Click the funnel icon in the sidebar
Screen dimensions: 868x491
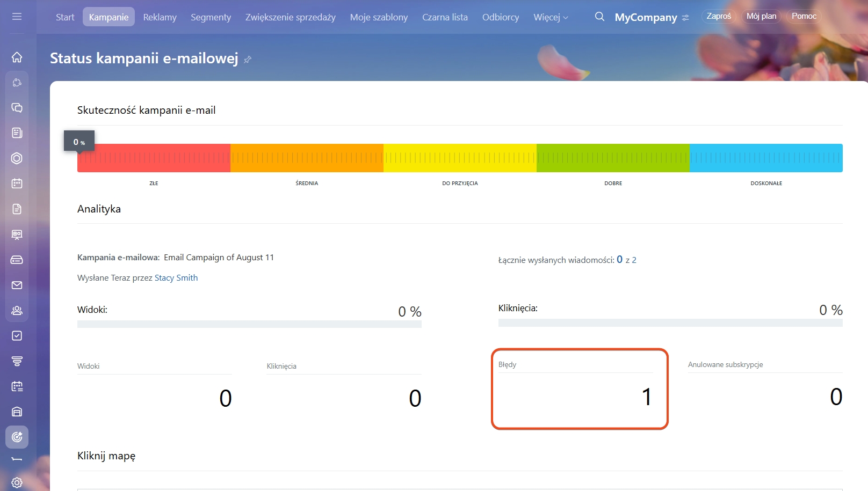click(17, 361)
